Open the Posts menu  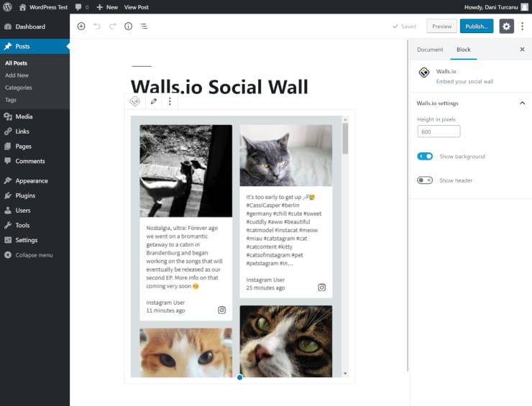(x=35, y=46)
